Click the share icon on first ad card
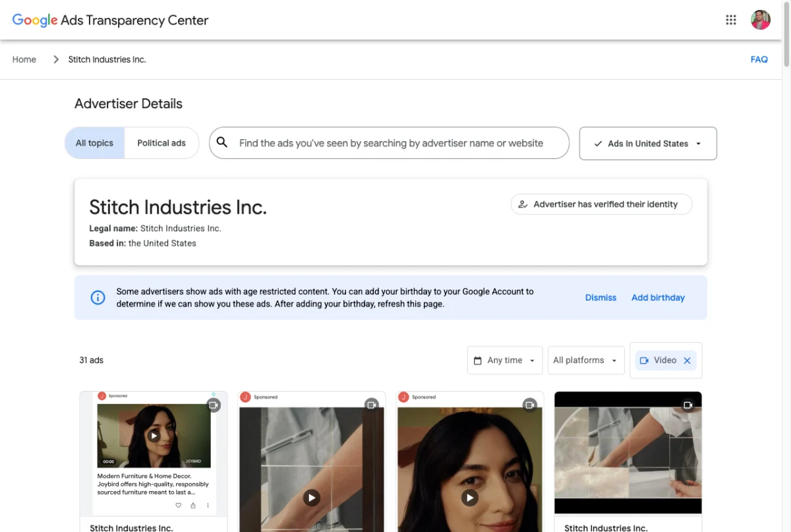The image size is (791, 532). coord(193,506)
